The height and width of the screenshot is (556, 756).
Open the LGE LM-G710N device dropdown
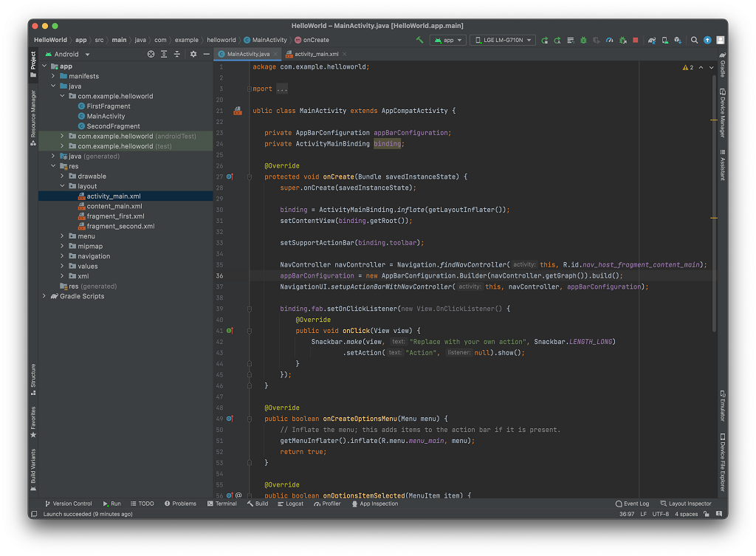503,40
